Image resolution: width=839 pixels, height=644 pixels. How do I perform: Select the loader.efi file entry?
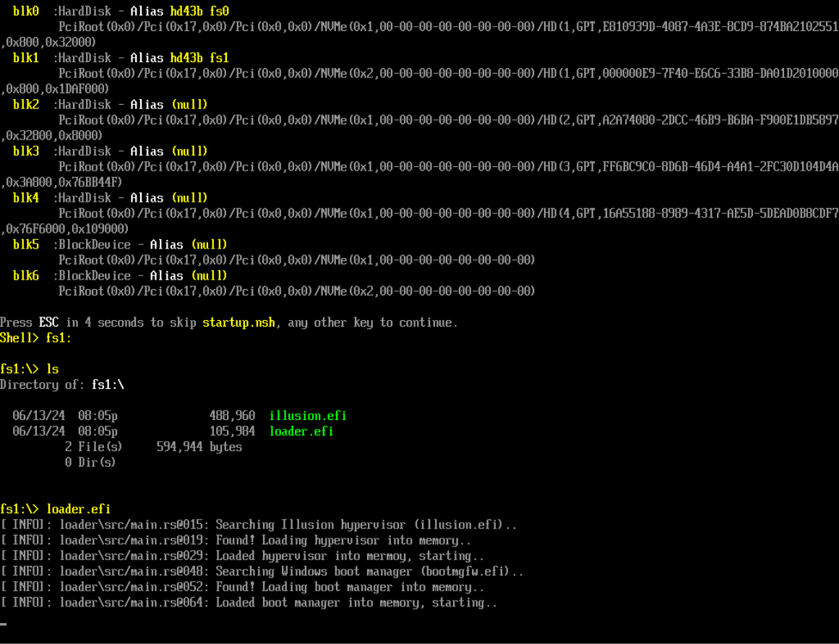[301, 431]
